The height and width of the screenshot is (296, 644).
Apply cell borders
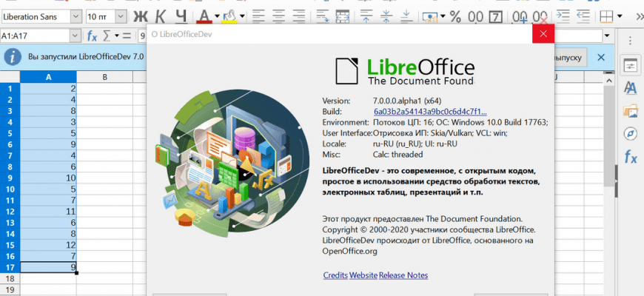pyautogui.click(x=607, y=16)
